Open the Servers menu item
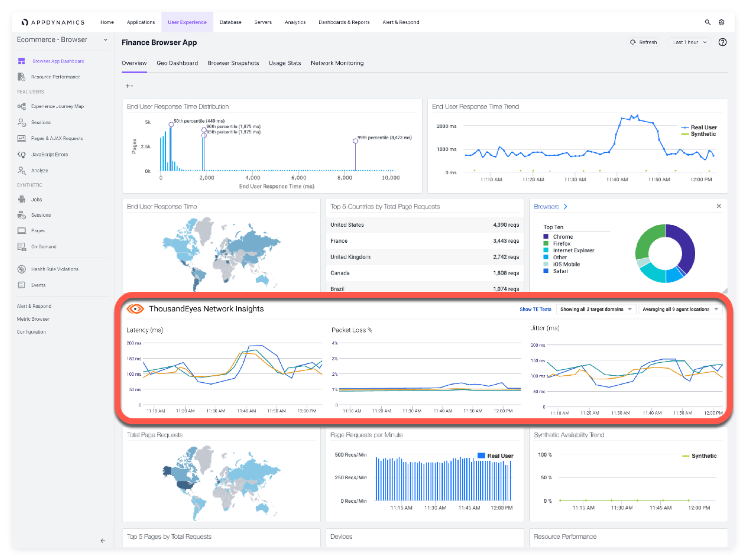This screenshot has width=747, height=560. 263,22
